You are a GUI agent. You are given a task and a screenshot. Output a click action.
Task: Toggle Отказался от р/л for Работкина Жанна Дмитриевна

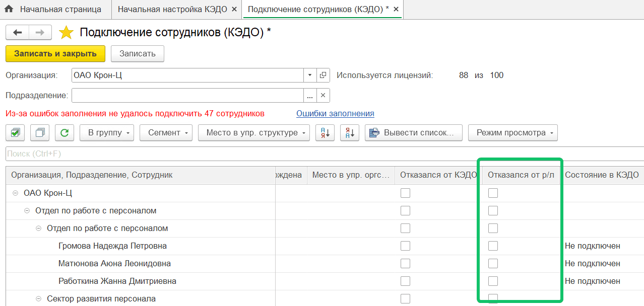493,281
